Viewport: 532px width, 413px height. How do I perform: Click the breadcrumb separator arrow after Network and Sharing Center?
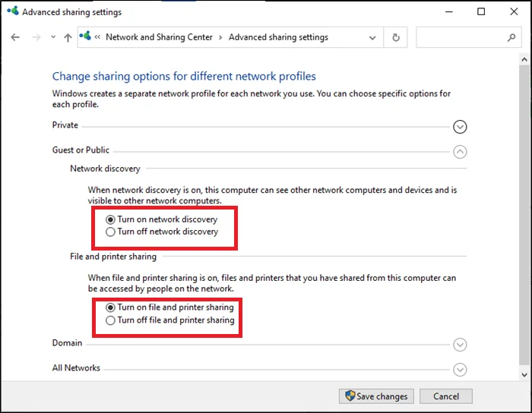coord(220,37)
